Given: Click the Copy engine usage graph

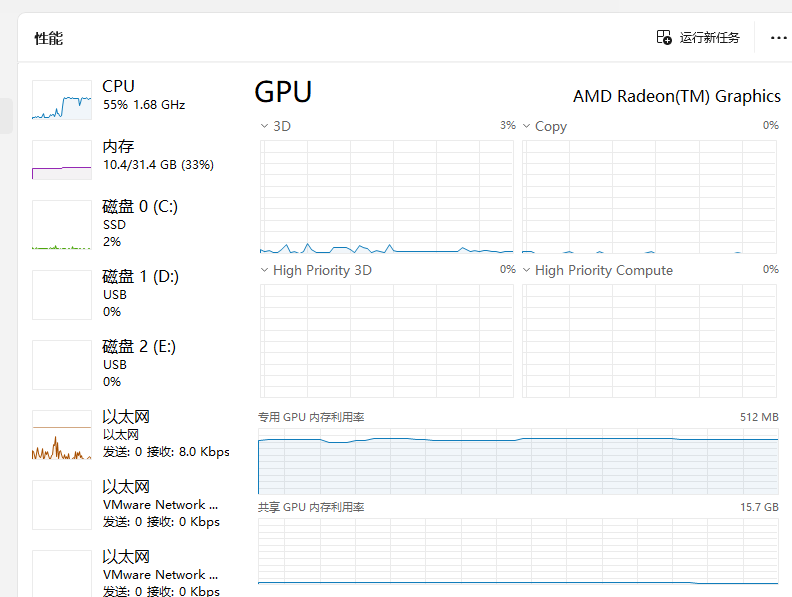Looking at the screenshot, I should (650, 196).
